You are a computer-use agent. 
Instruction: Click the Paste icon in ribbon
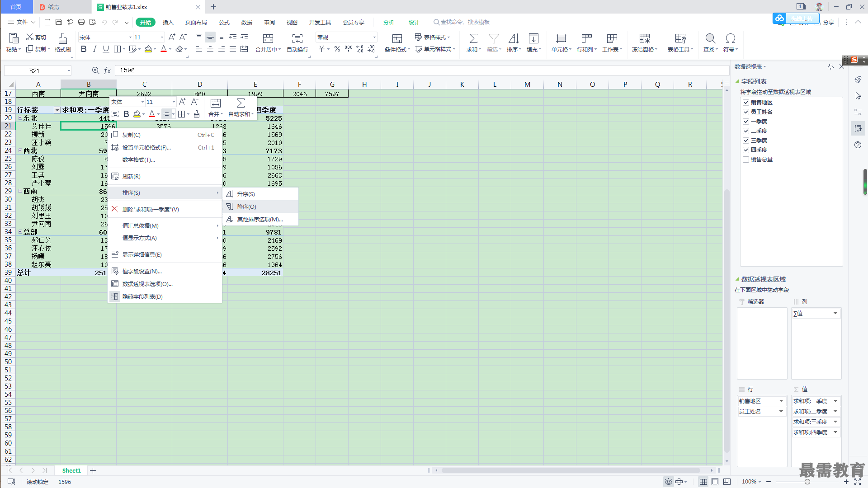14,38
